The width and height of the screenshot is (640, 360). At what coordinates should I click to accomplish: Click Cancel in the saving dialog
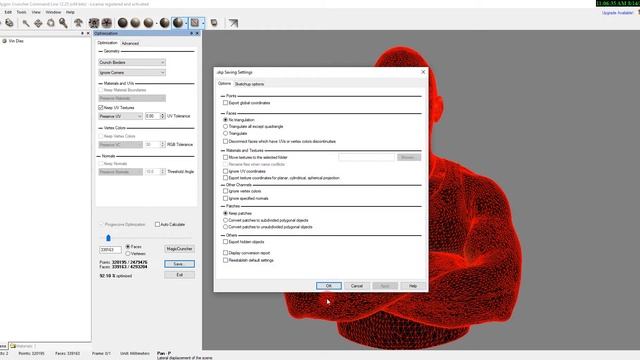point(357,286)
